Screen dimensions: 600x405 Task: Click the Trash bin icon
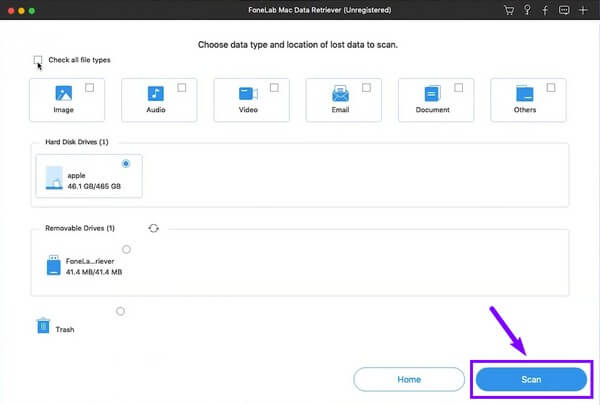[43, 326]
